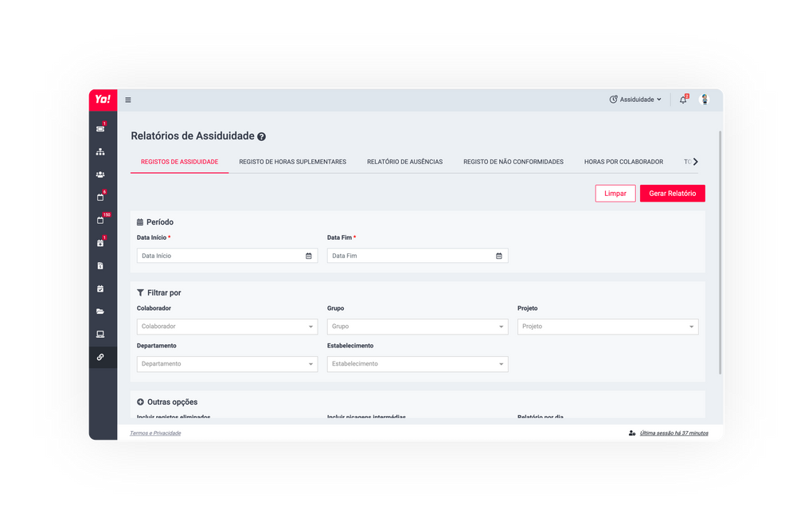Click the calendar sidebar icon with 150 badge

[100, 220]
